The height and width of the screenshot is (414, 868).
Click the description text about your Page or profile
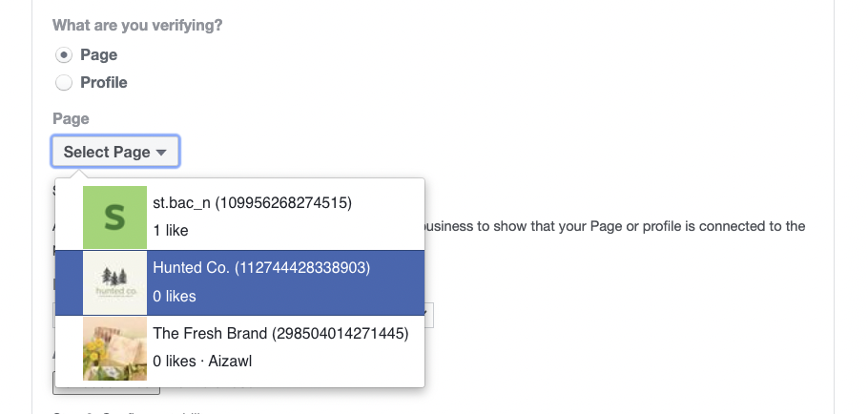pos(615,226)
